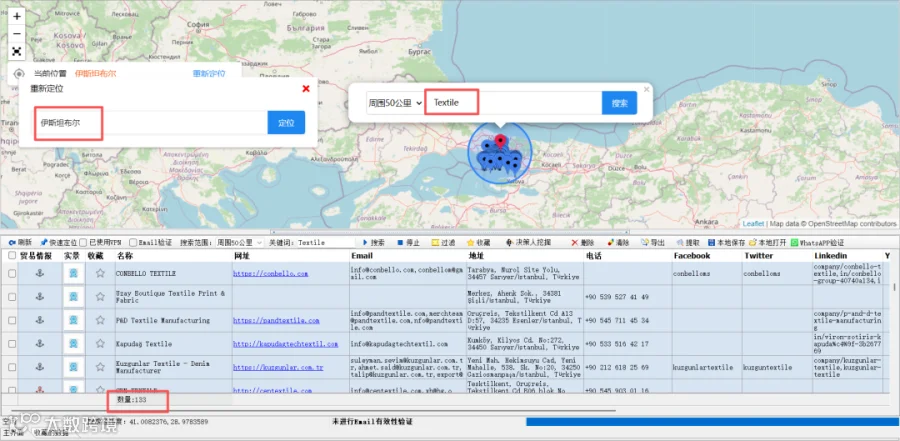Open toolbar 搜索范围 周围50公里 dropdown
This screenshot has width=900, height=441.
(239, 243)
